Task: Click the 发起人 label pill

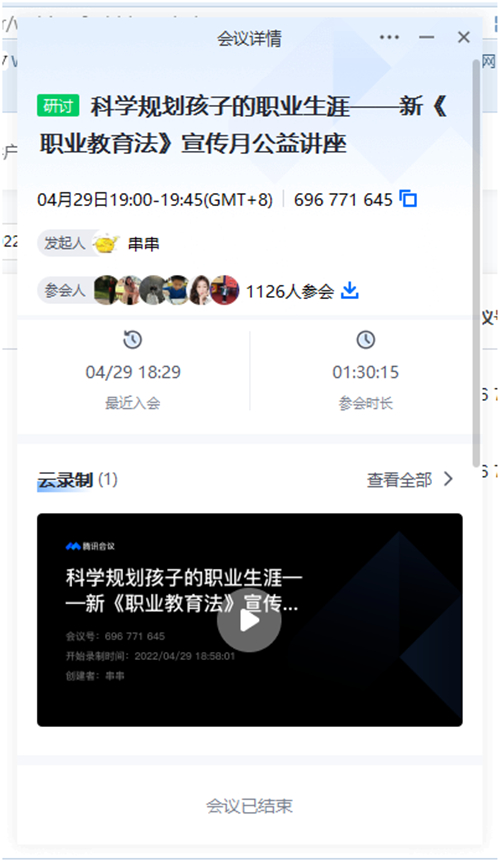Action: 64,244
